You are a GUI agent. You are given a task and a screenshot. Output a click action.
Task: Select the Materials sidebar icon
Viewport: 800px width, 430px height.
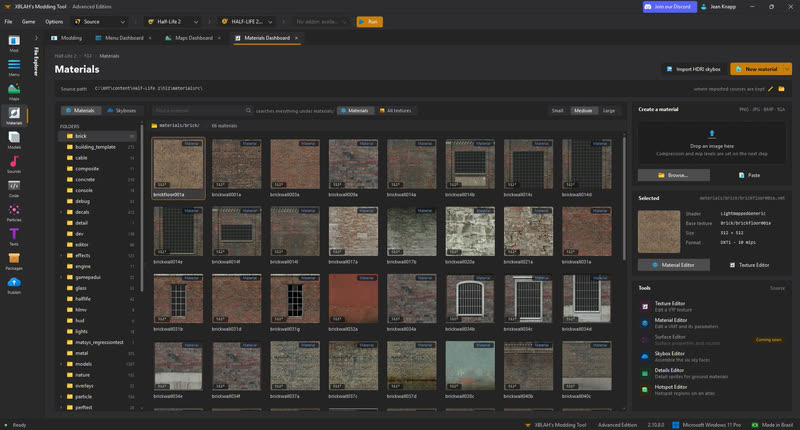point(14,116)
